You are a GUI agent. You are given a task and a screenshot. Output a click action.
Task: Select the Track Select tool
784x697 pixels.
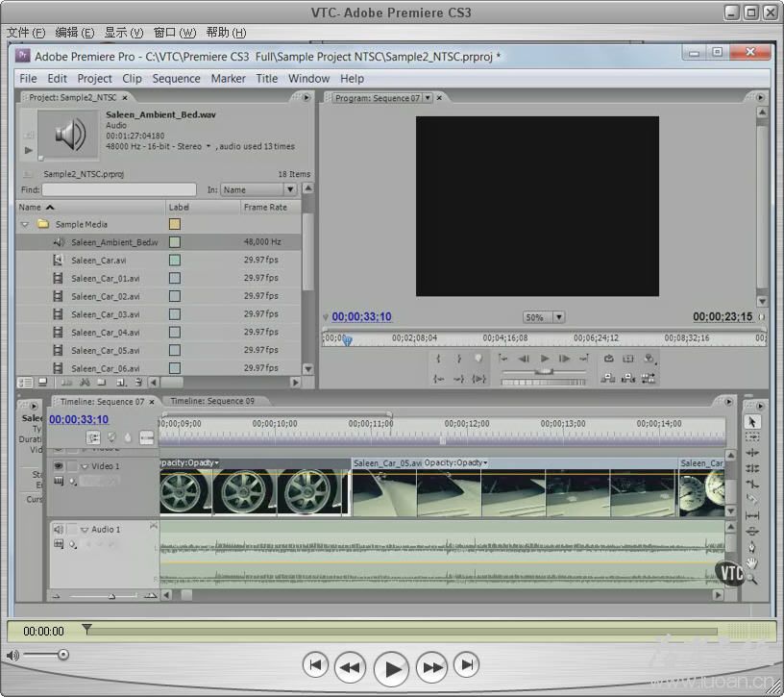click(751, 437)
